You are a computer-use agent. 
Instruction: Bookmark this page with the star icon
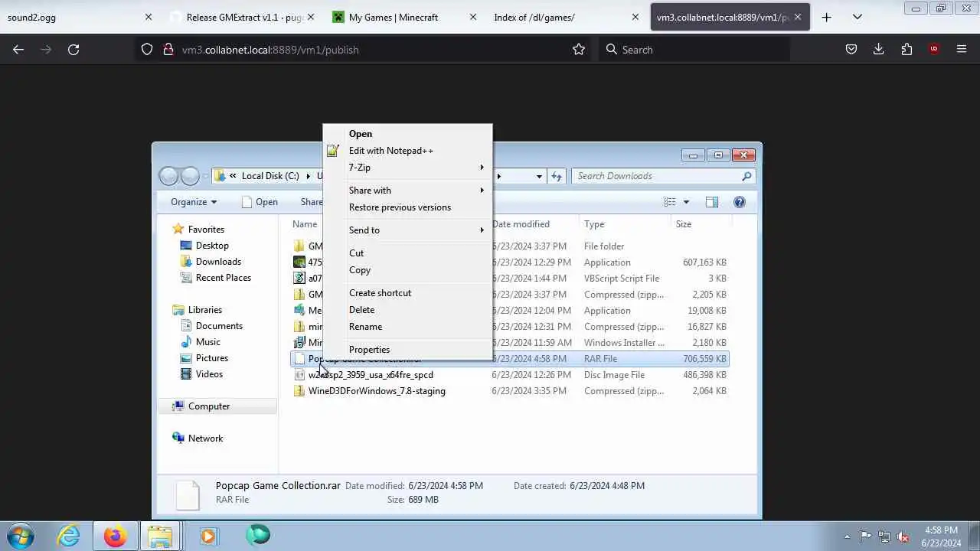[x=579, y=50]
